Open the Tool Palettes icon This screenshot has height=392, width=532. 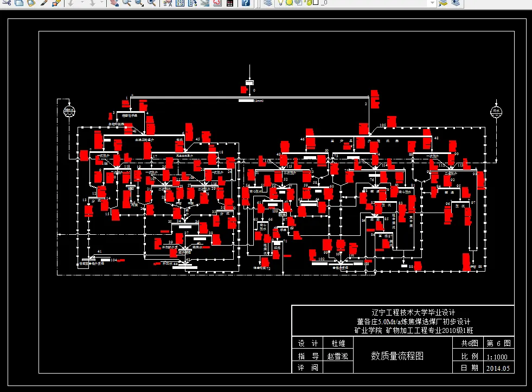[x=193, y=3]
